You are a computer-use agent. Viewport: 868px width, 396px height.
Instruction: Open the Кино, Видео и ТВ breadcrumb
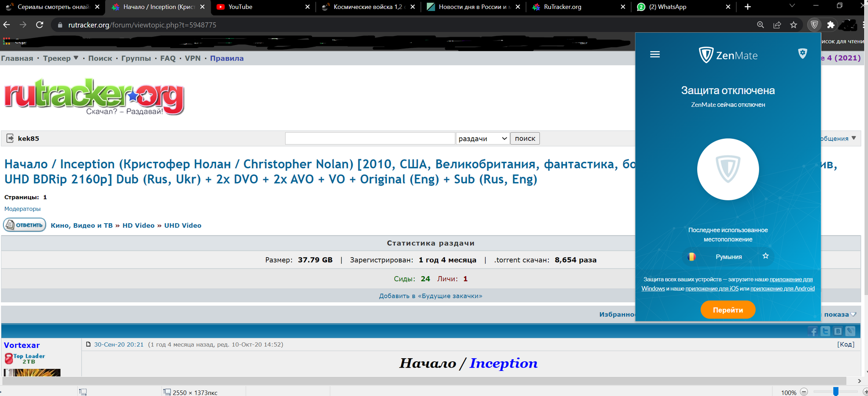tap(82, 225)
